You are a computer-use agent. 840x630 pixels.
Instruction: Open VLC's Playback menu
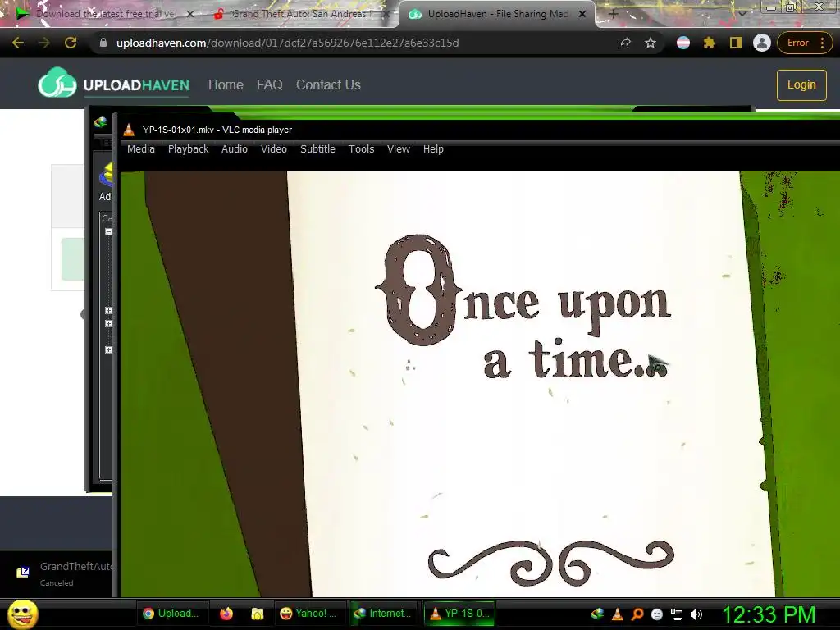[x=188, y=149]
